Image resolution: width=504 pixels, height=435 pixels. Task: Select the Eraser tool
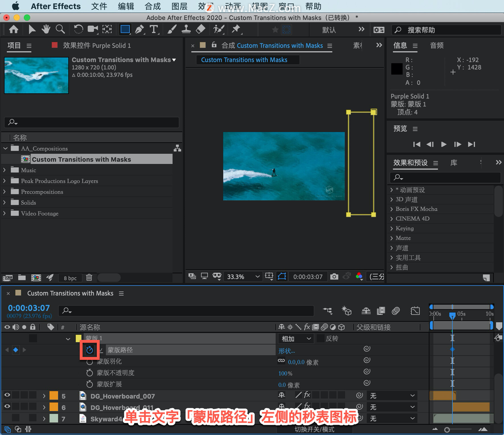tap(201, 29)
